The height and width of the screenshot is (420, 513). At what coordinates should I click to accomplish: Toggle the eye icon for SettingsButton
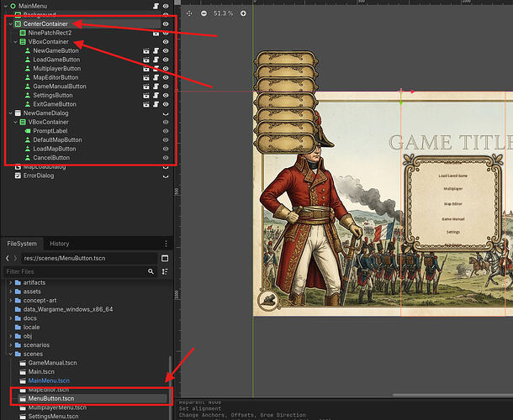click(166, 96)
